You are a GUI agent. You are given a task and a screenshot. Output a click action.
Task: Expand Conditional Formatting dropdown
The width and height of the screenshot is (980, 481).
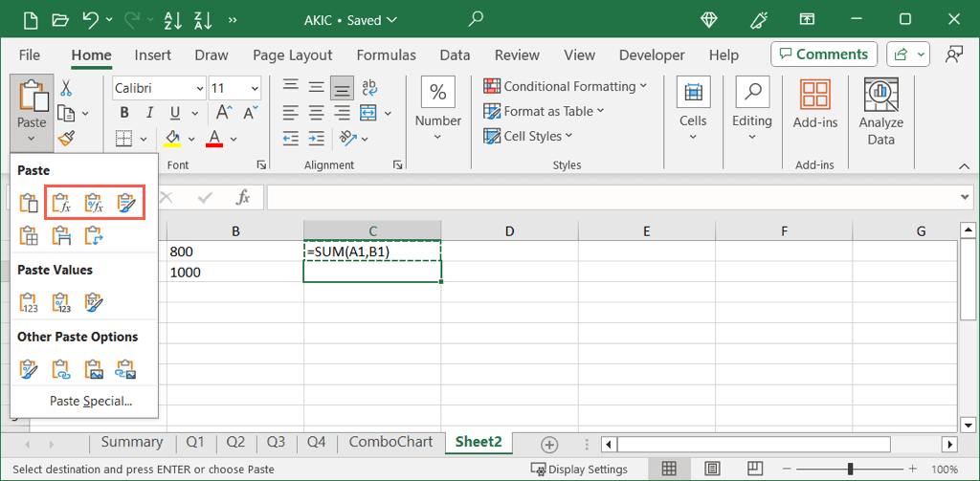644,86
